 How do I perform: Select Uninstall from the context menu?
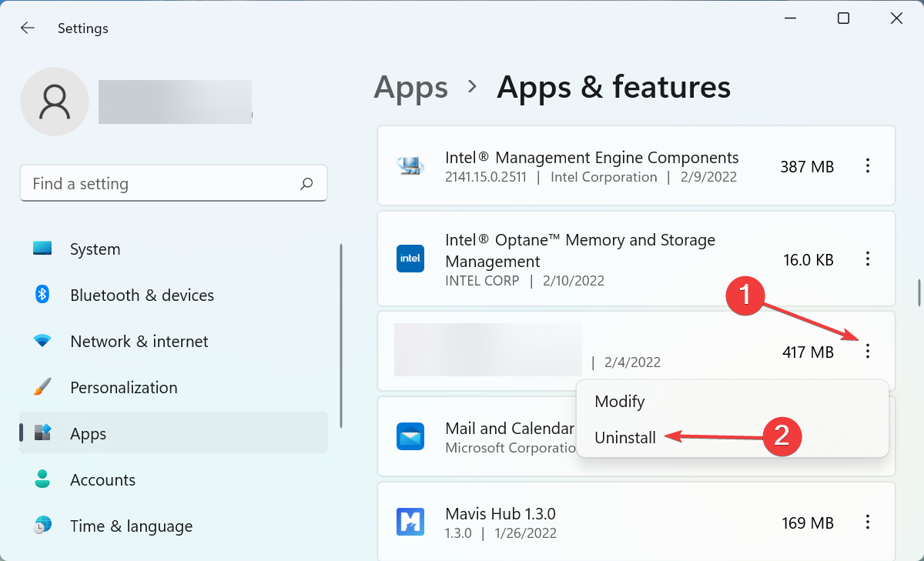[625, 437]
